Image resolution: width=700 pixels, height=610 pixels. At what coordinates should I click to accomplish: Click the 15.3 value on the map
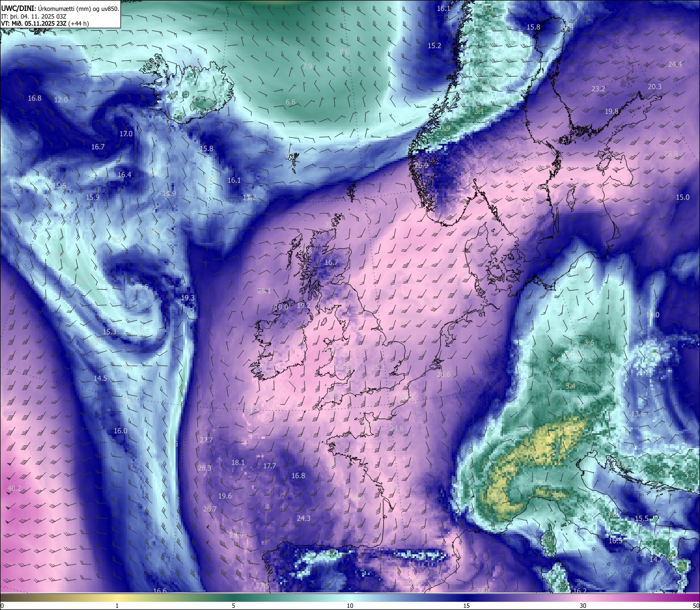[109, 332]
